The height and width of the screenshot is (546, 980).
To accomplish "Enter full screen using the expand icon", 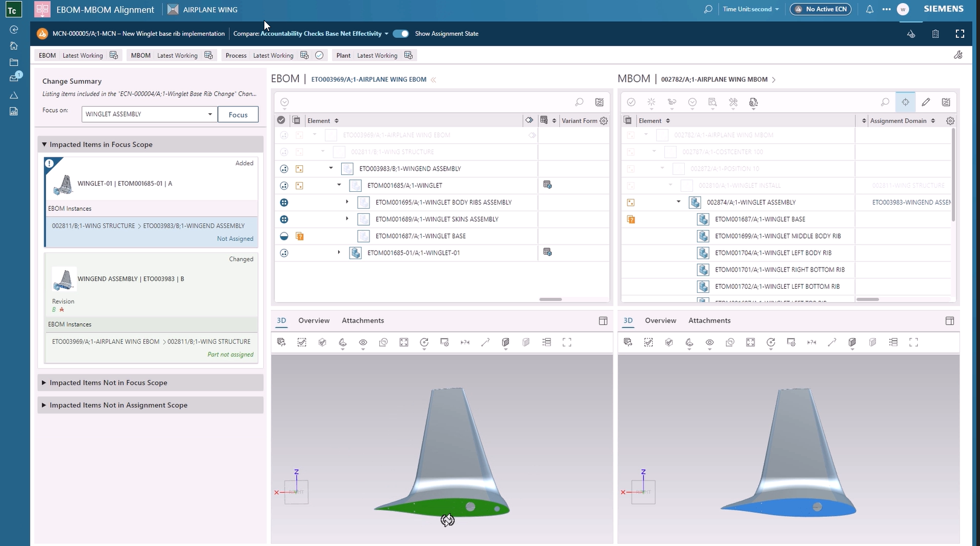I will pyautogui.click(x=959, y=34).
